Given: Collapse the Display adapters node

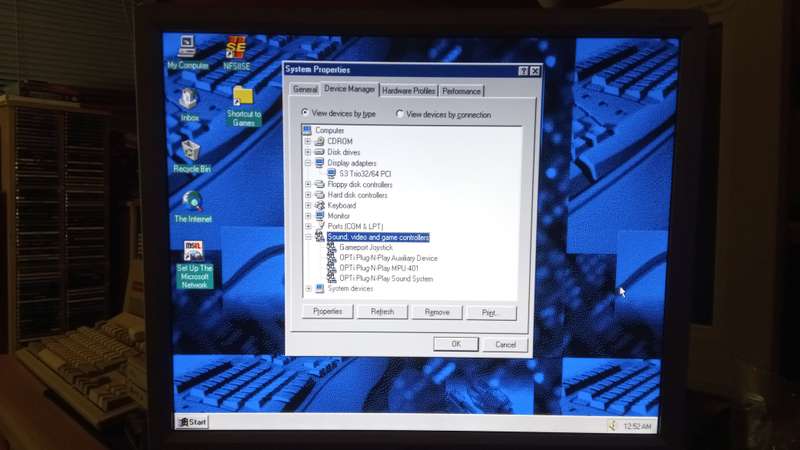Looking at the screenshot, I should tap(308, 163).
